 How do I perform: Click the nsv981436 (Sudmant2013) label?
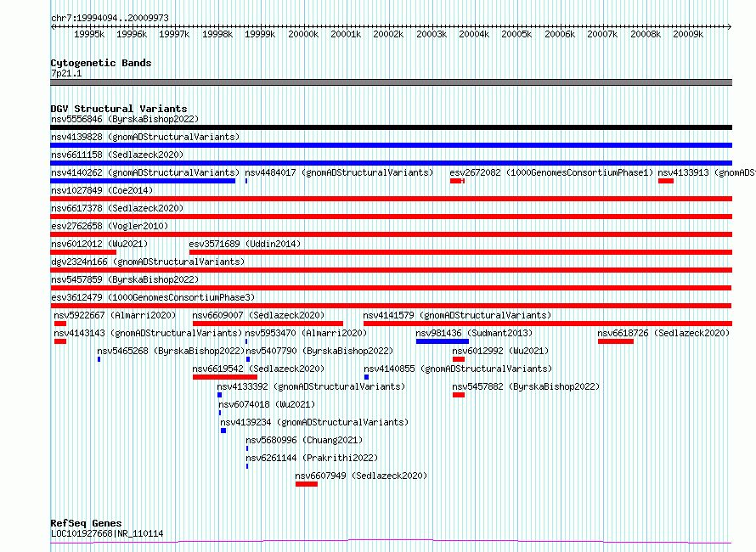click(x=474, y=333)
